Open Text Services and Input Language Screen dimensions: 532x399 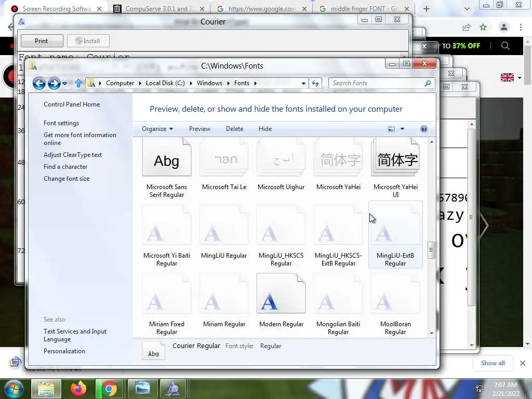75,335
